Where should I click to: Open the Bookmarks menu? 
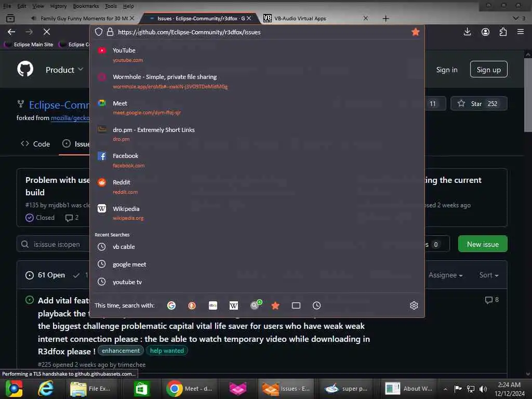(86, 6)
